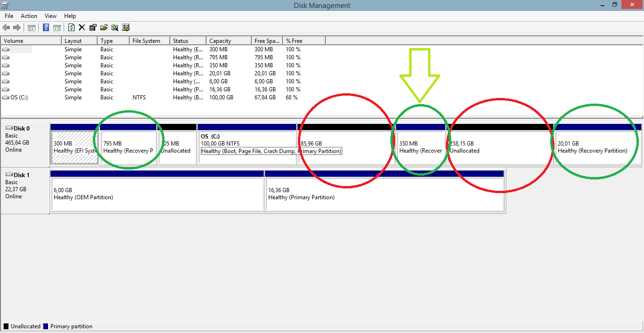Click NTFS in the File System column
The width and height of the screenshot is (644, 333).
pos(139,97)
